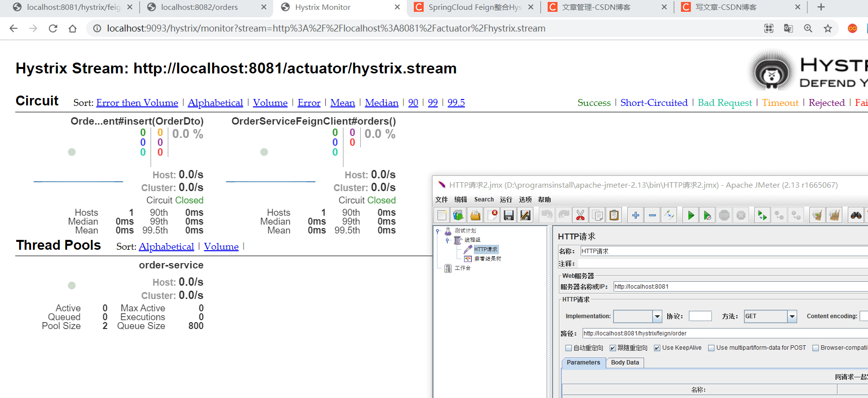
Task: Sort circuits by Volume link
Action: 270,102
